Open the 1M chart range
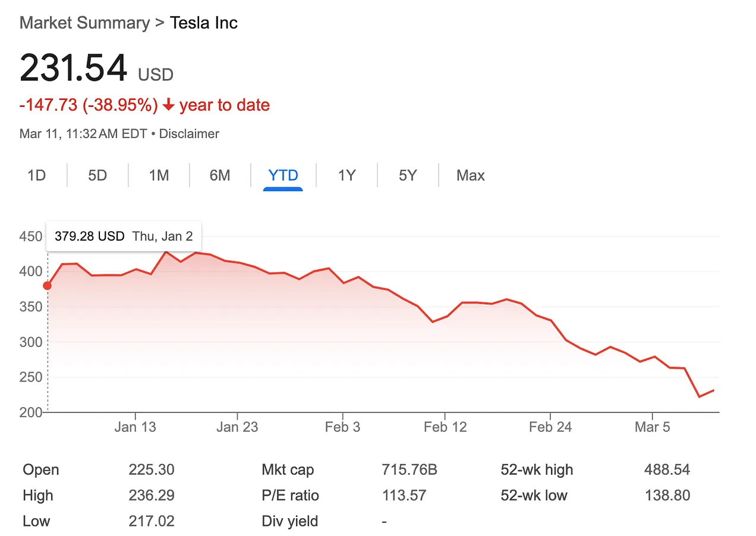 (x=159, y=176)
